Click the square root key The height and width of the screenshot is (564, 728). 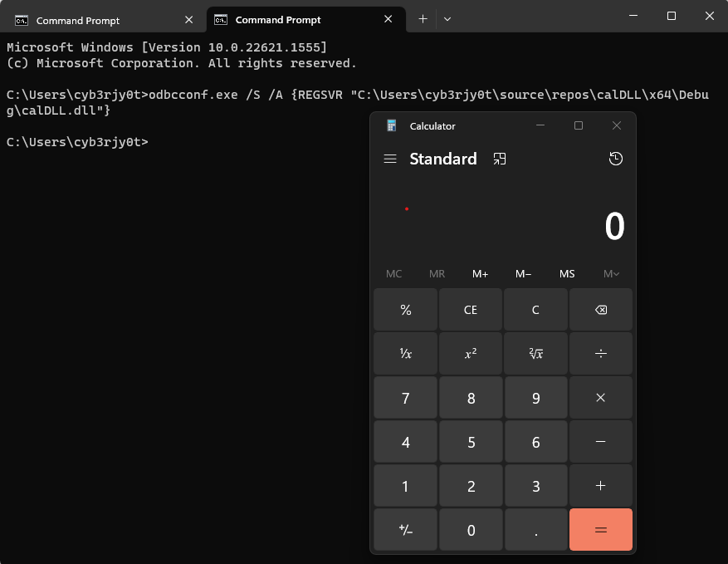click(x=535, y=354)
